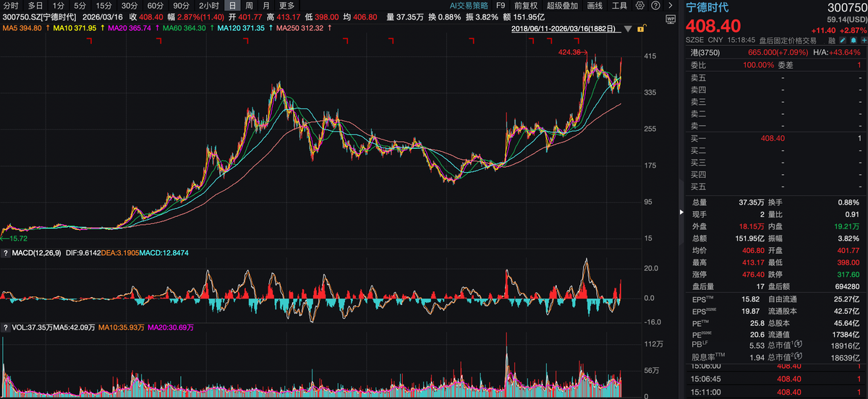Open the date range dropdown triangle

point(627,29)
